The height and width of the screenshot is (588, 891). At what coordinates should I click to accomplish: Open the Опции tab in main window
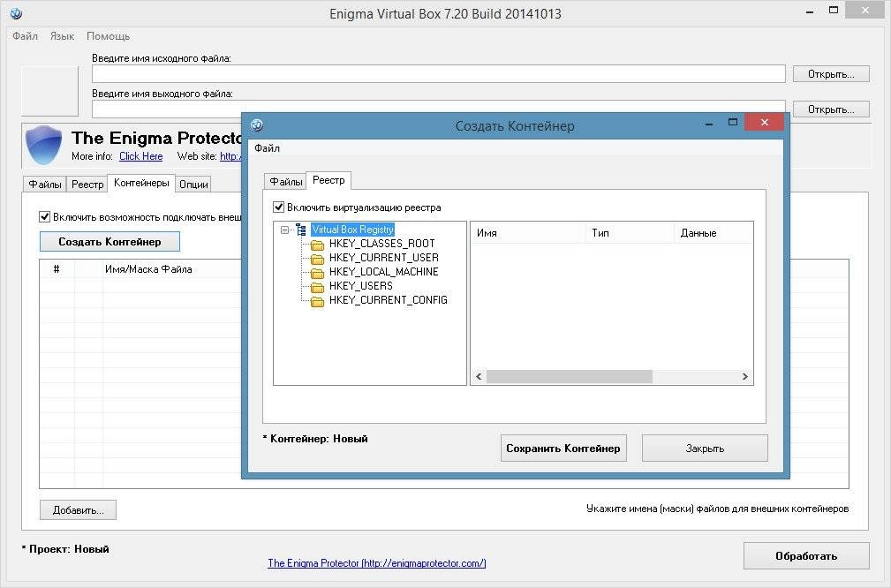tap(193, 184)
